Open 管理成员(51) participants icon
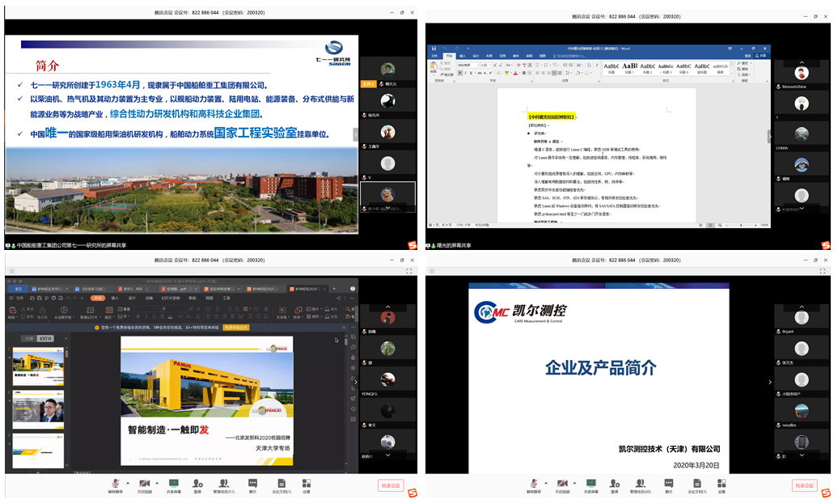 tap(223, 483)
